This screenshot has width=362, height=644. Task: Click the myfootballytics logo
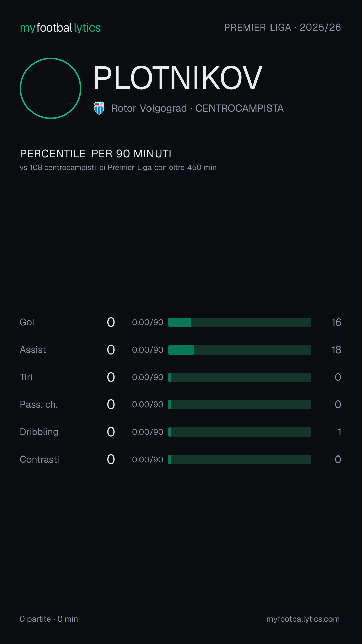click(60, 28)
